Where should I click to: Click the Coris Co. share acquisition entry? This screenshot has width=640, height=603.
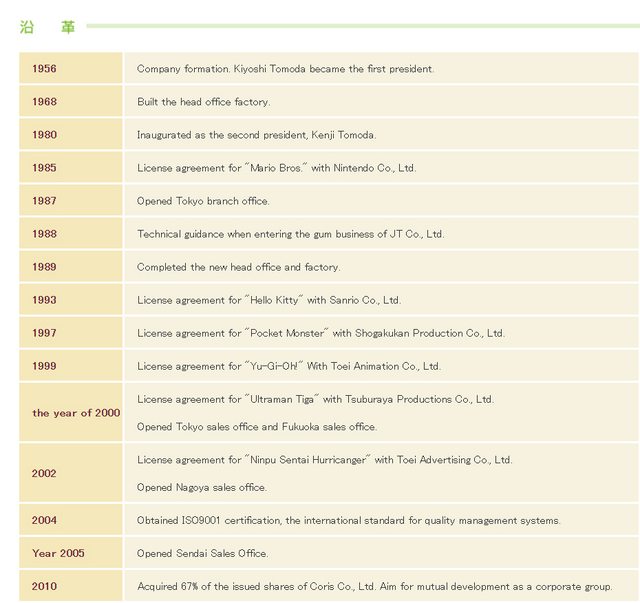[375, 586]
